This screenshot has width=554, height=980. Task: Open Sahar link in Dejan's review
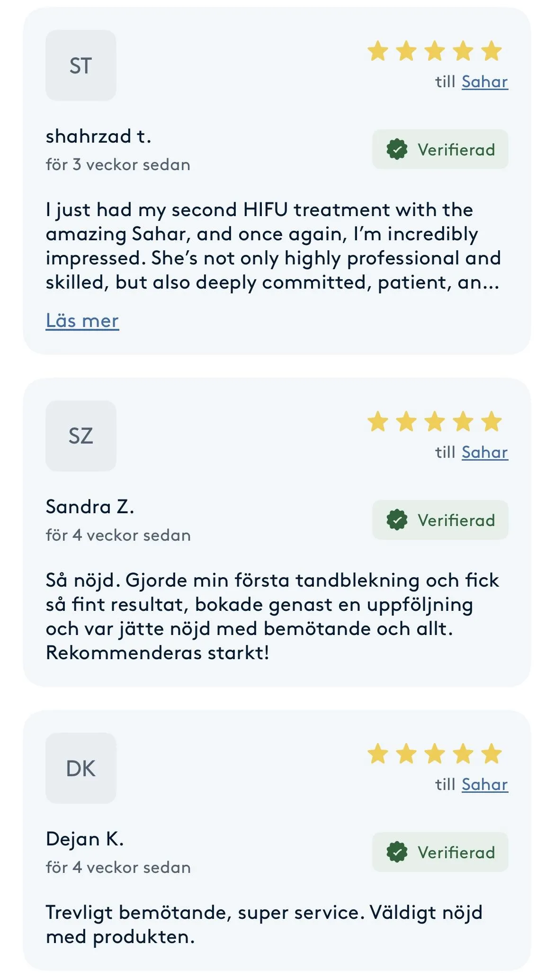tap(484, 784)
